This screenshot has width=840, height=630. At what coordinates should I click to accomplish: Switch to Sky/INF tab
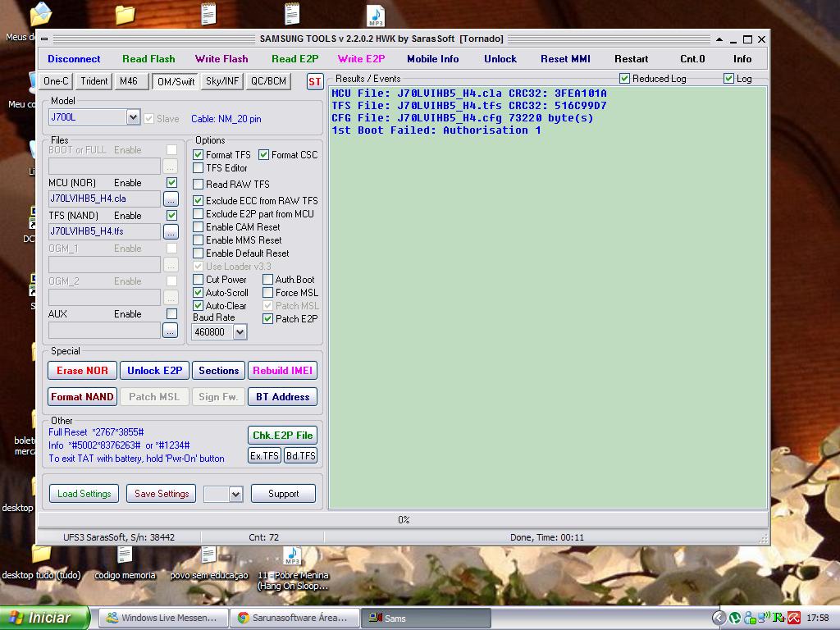(x=221, y=81)
